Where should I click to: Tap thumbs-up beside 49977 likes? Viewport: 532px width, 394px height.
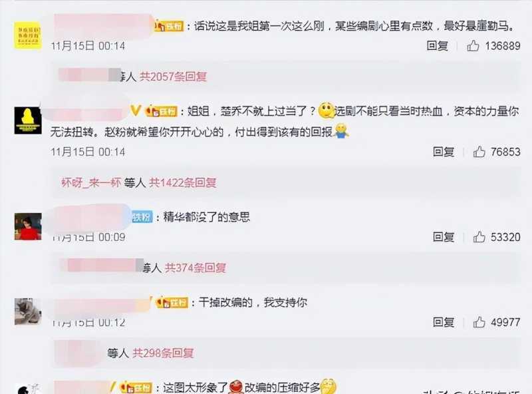479,322
